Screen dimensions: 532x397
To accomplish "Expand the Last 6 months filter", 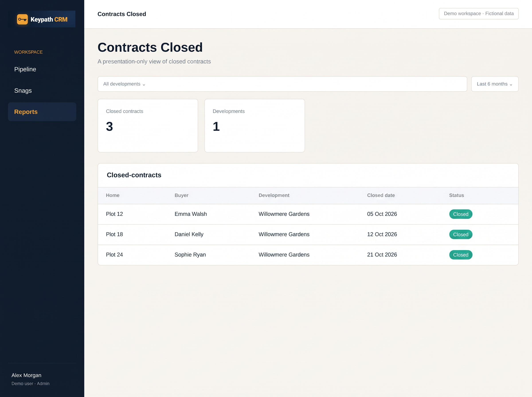I will point(495,84).
